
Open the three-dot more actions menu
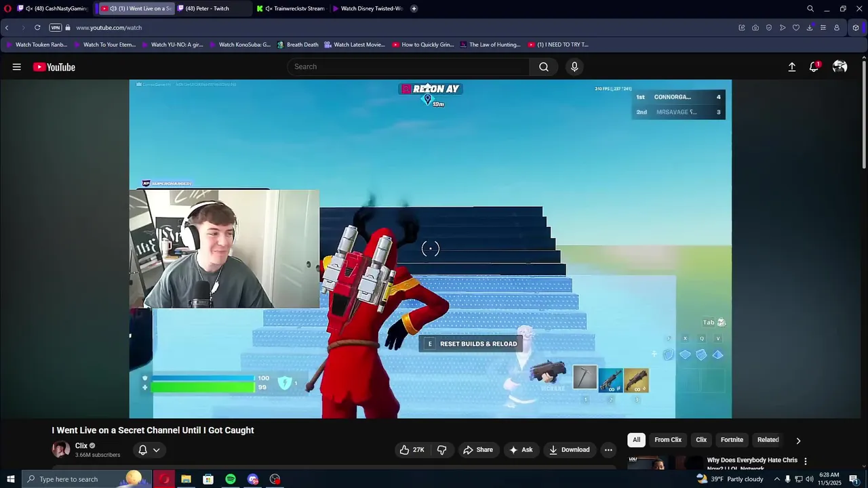point(608,449)
